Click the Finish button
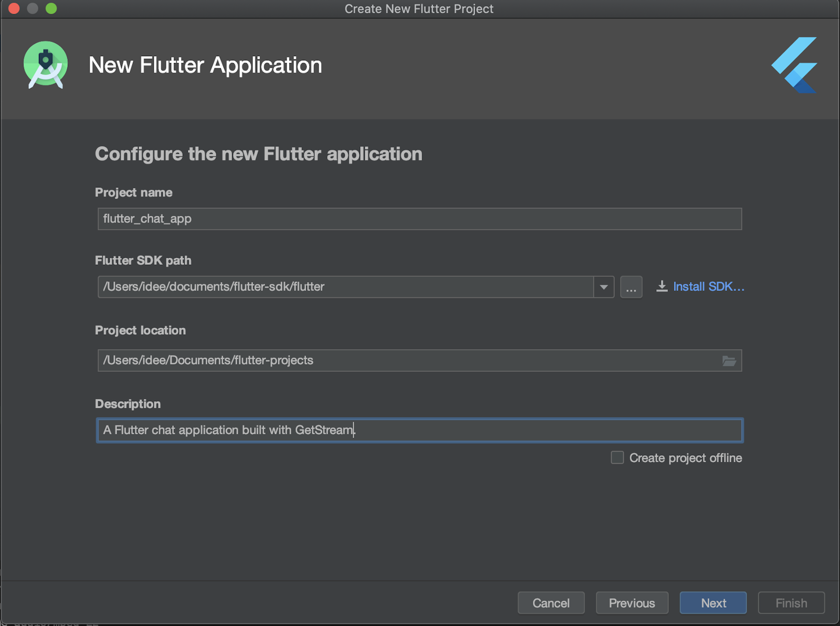The image size is (840, 626). (791, 603)
